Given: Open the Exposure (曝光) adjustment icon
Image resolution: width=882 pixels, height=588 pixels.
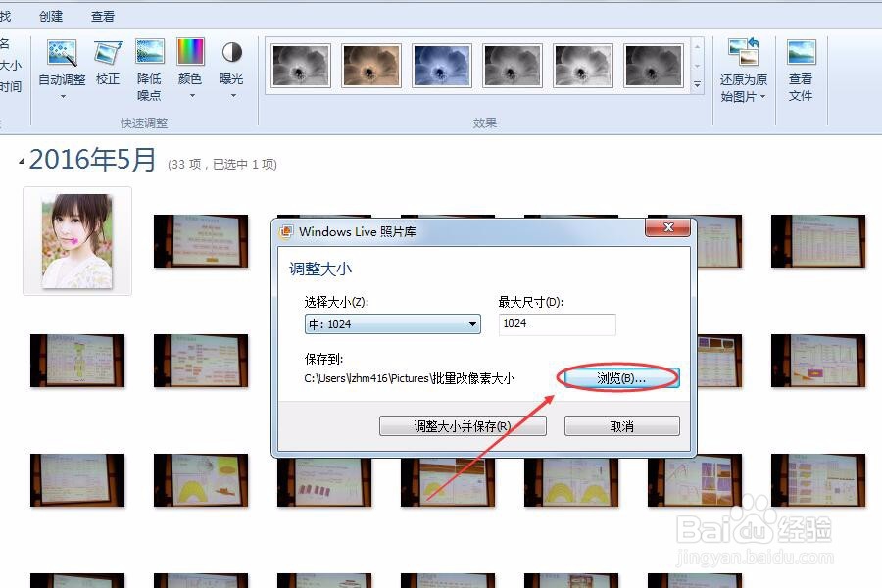Looking at the screenshot, I should tap(231, 52).
